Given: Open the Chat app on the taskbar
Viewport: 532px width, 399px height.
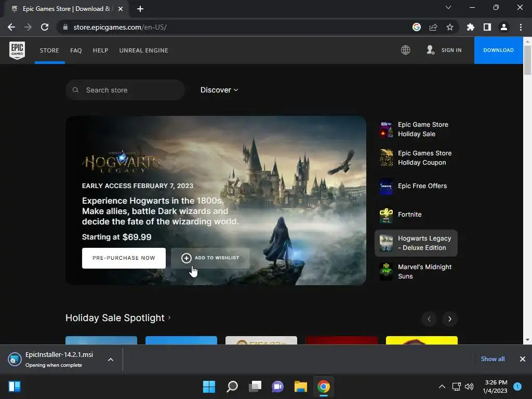Looking at the screenshot, I should (277, 387).
